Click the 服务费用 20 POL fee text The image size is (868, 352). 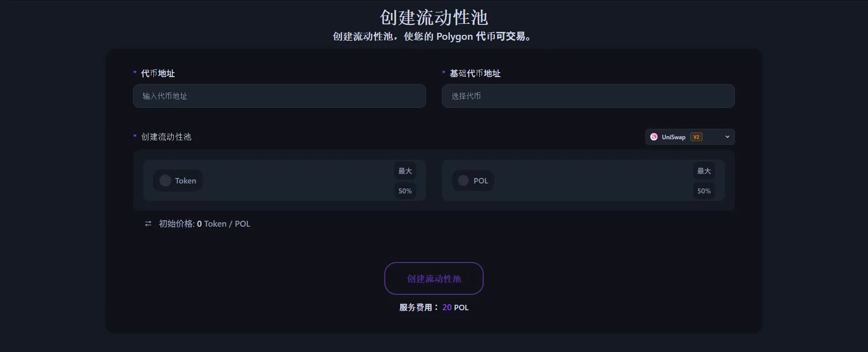(434, 307)
